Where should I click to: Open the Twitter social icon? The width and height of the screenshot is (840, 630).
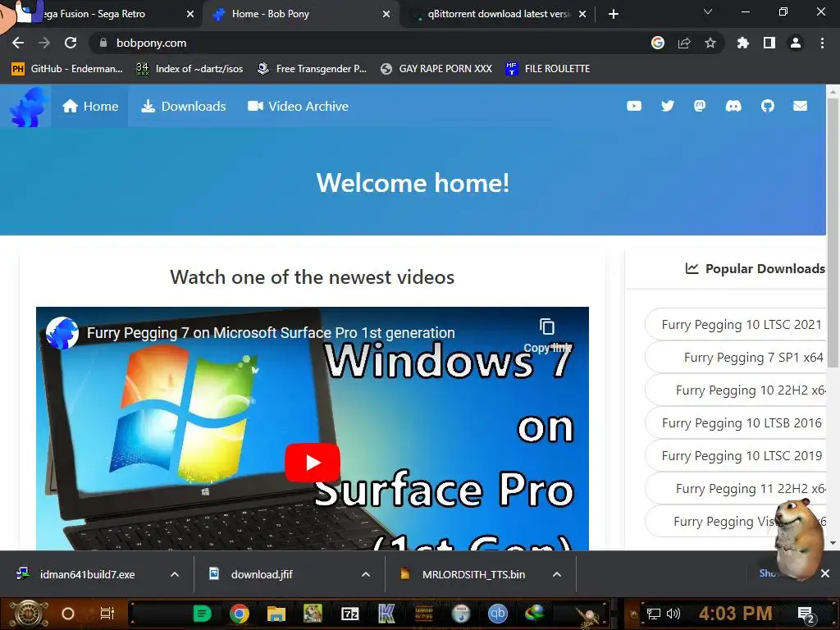(x=668, y=106)
